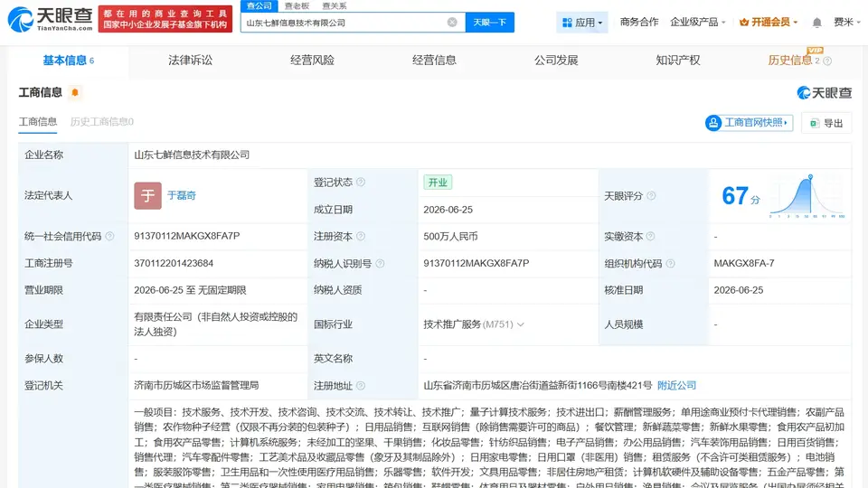Screen dimensions: 868x488
Task: Select the 工商信息 sub-tab
Action: [x=38, y=122]
